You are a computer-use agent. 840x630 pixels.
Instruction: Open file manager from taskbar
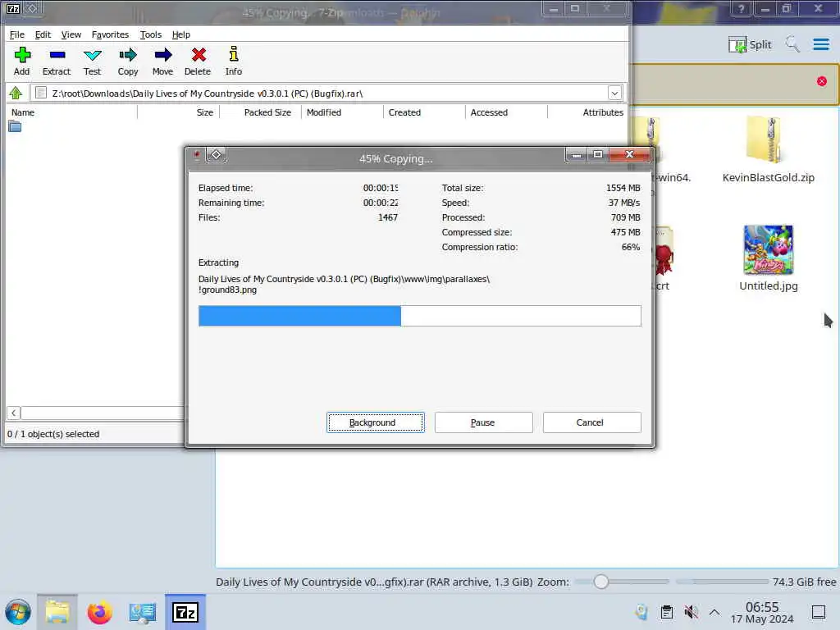click(57, 612)
